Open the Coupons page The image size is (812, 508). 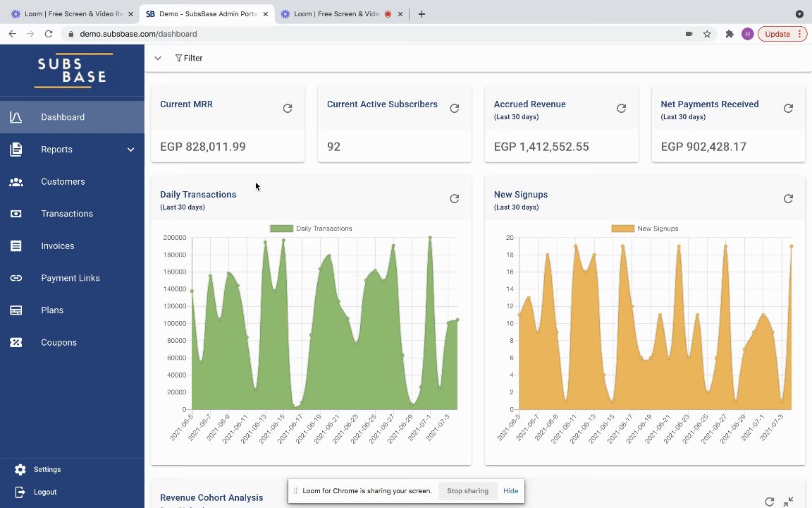(x=72, y=342)
